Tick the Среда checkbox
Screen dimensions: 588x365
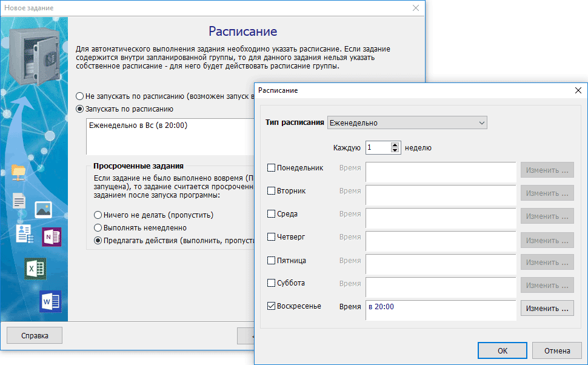(272, 214)
